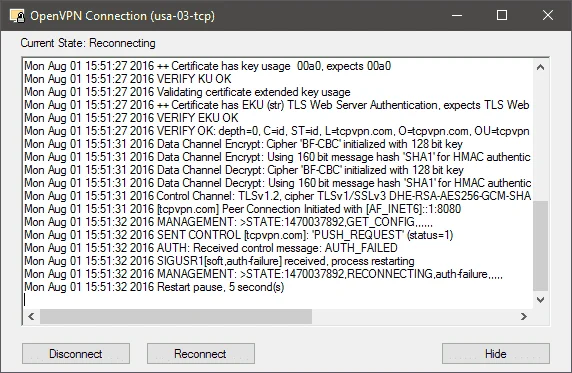Click the 'SENT CONTROL PUSH_REQUEST' log line
Viewport: 572px width, 373px height.
239,235
